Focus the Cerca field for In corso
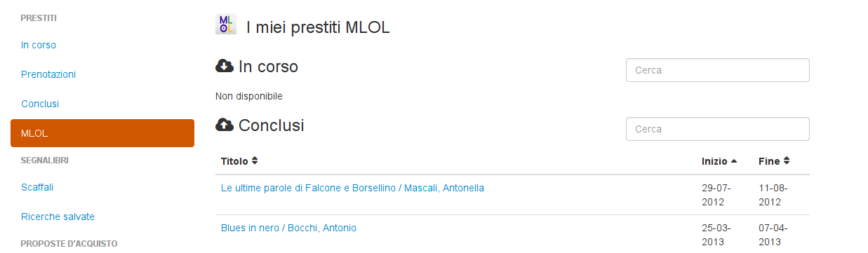Screen dimensions: 868x253 (718, 70)
